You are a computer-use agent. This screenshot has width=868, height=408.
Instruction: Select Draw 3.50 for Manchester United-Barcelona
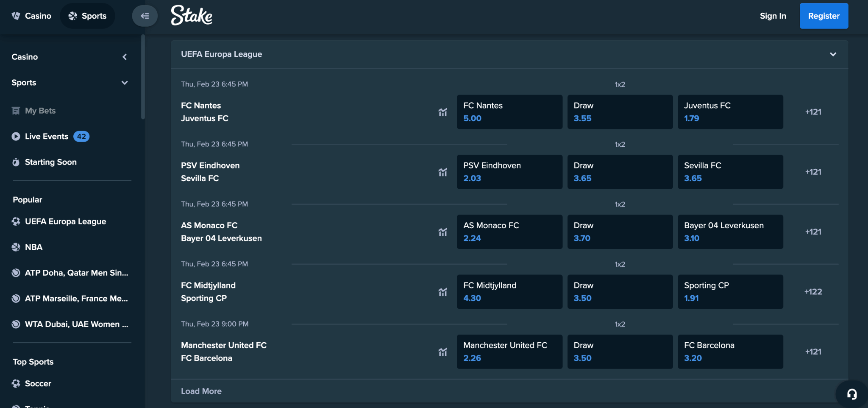[620, 352]
